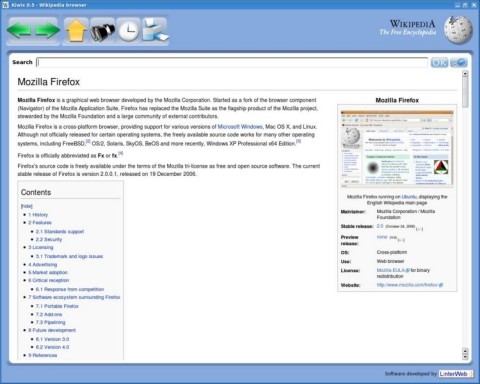This screenshot has width=480, height=384.
Task: Confirm search with the OK button
Action: (x=439, y=62)
